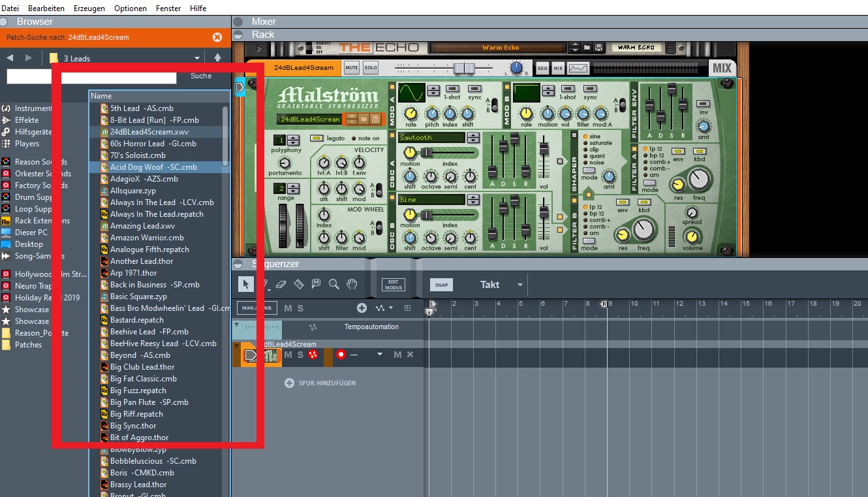Click the EDIT MODUS button
Image resolution: width=868 pixels, height=497 pixels.
pos(394,285)
